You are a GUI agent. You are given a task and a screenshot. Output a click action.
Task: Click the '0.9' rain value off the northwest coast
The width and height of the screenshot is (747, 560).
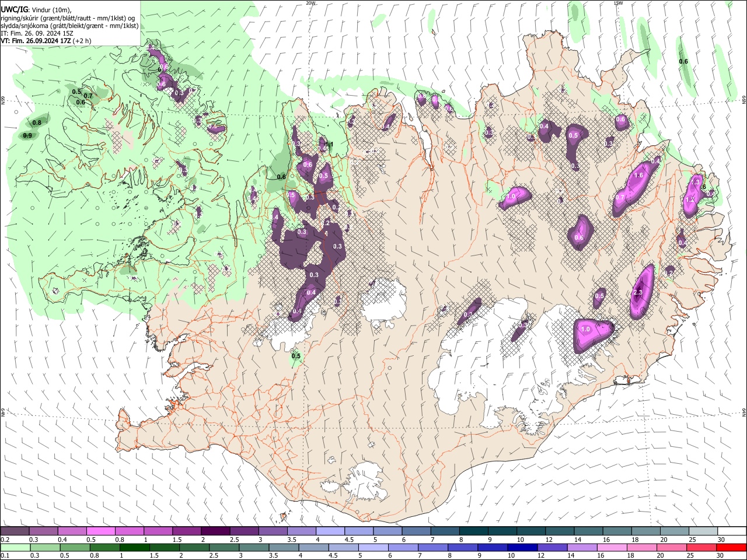point(27,135)
